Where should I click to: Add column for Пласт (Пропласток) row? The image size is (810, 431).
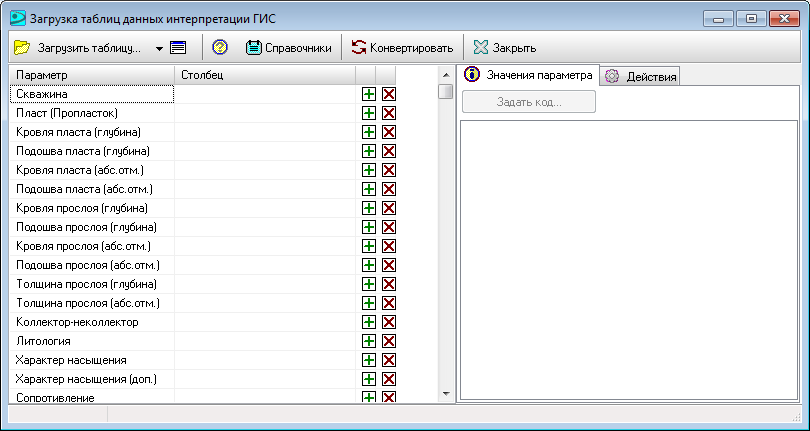click(x=369, y=113)
